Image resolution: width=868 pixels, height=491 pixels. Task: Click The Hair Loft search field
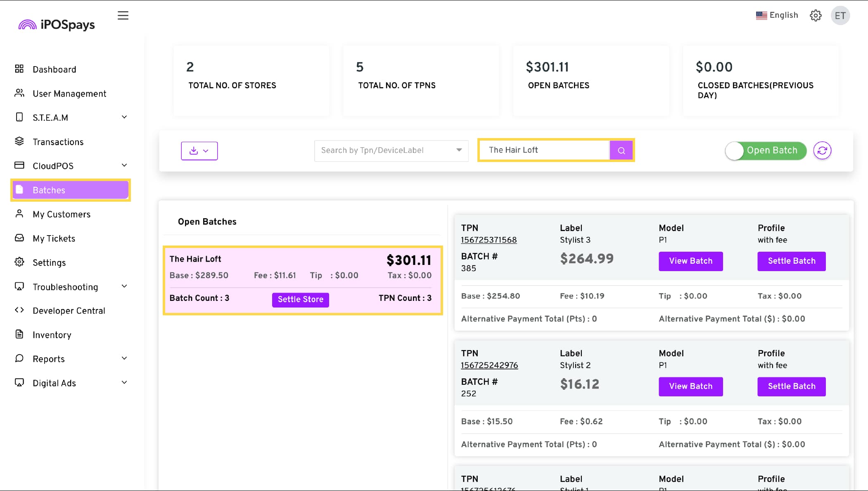pos(543,150)
